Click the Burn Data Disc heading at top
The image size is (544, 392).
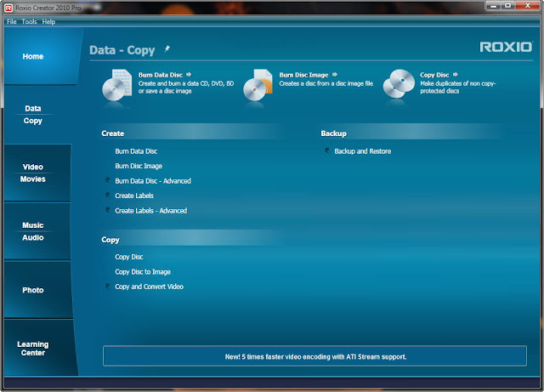[x=161, y=75]
